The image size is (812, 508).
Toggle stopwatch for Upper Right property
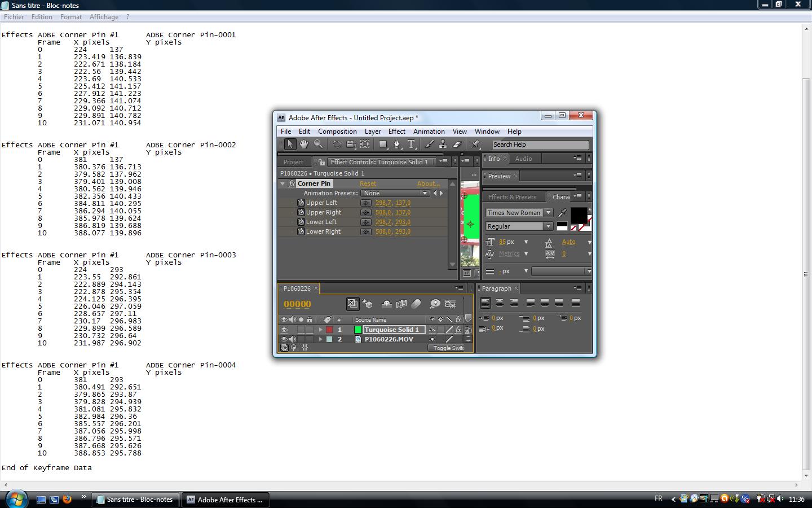pyautogui.click(x=301, y=213)
